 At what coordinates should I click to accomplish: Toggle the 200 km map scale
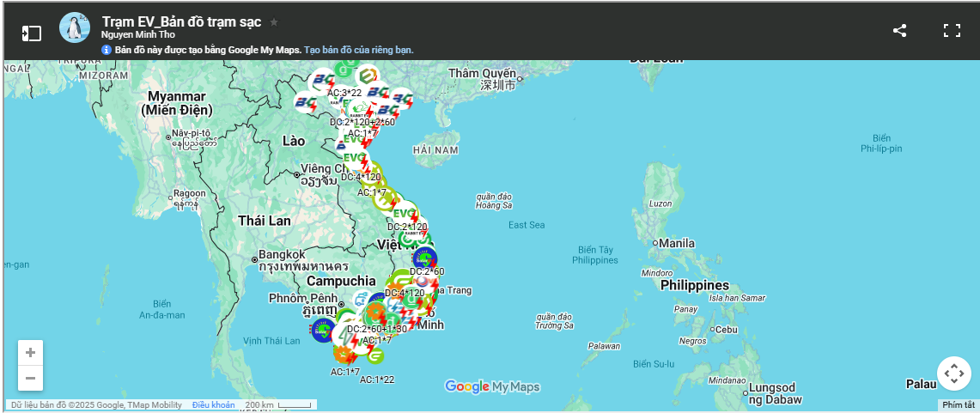(x=279, y=405)
